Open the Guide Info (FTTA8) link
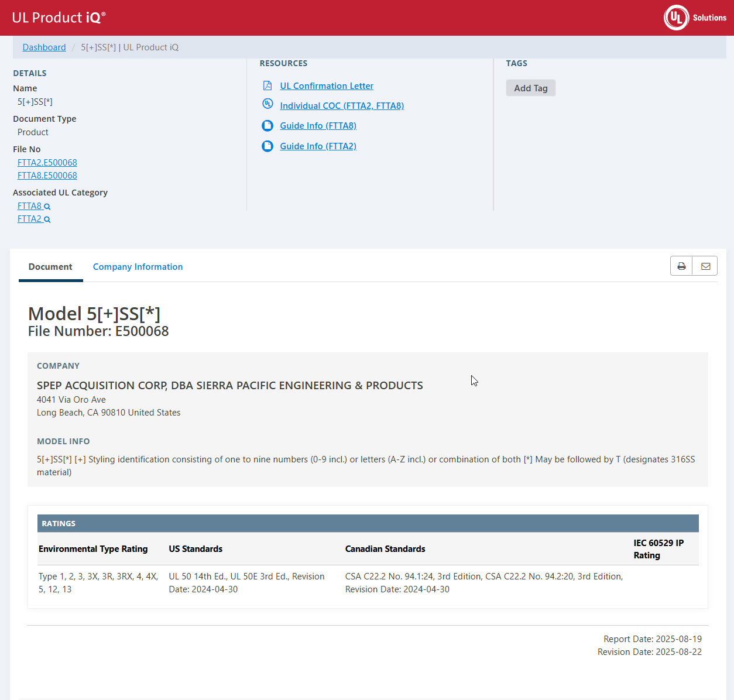The width and height of the screenshot is (734, 700). point(318,126)
